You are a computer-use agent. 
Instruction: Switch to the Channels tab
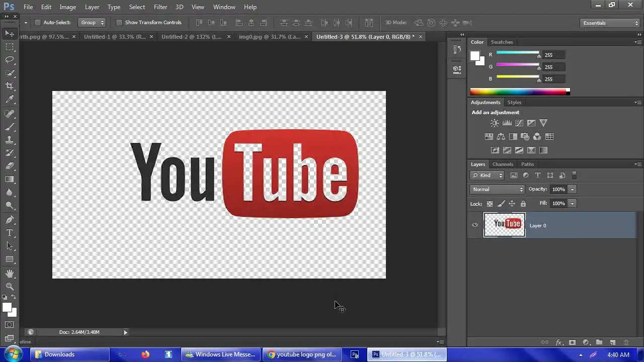coord(503,164)
